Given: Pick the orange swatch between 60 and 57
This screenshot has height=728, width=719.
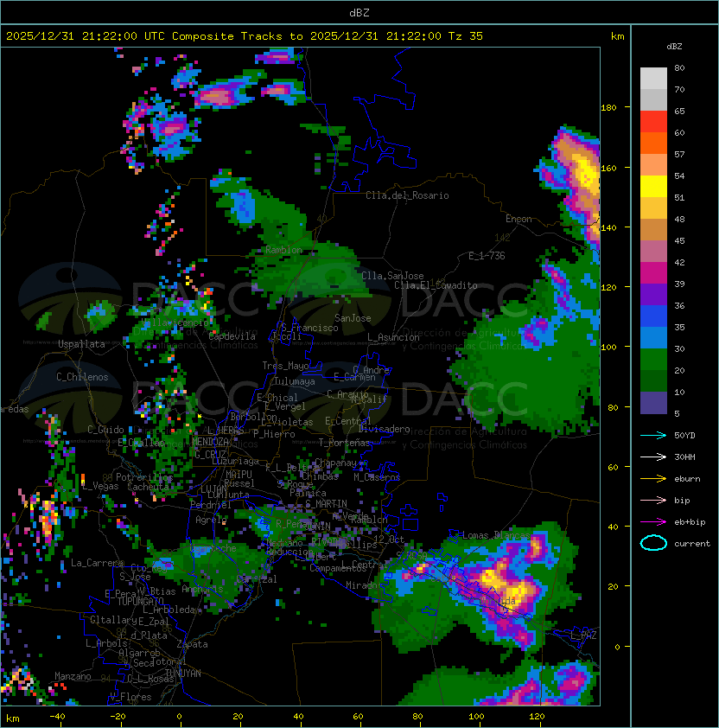Looking at the screenshot, I should pyautogui.click(x=653, y=144).
